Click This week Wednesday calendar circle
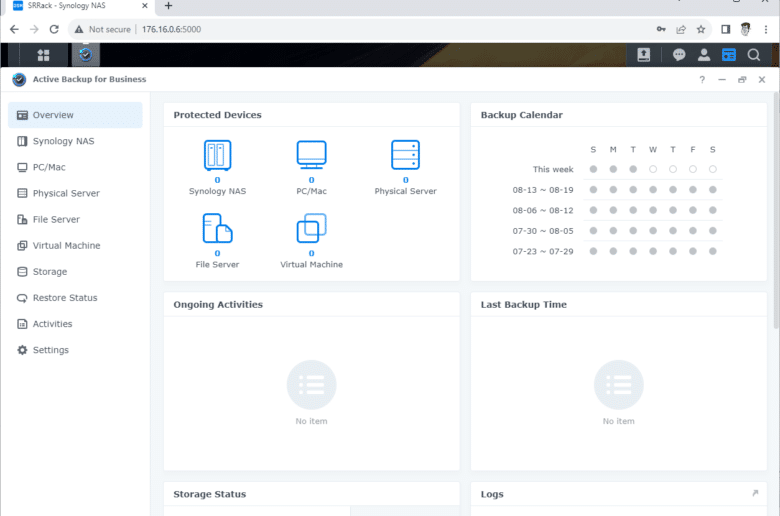Image resolution: width=780 pixels, height=516 pixels. click(x=653, y=169)
